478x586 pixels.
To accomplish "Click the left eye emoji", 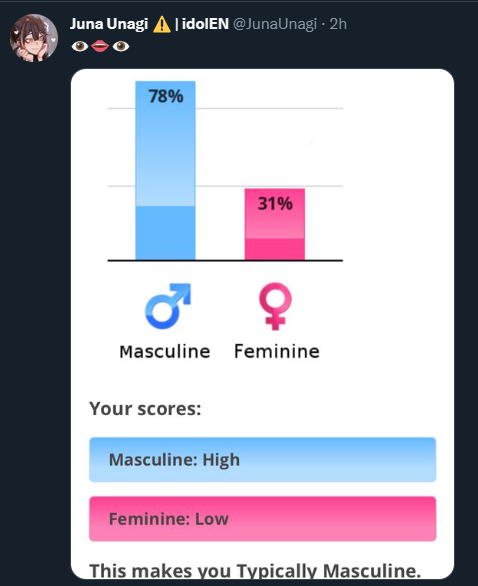I will click(80, 46).
